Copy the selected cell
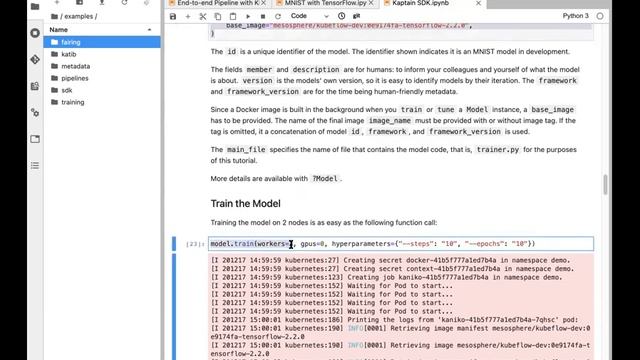Image resolution: width=640 pixels, height=360 pixels. click(x=218, y=16)
